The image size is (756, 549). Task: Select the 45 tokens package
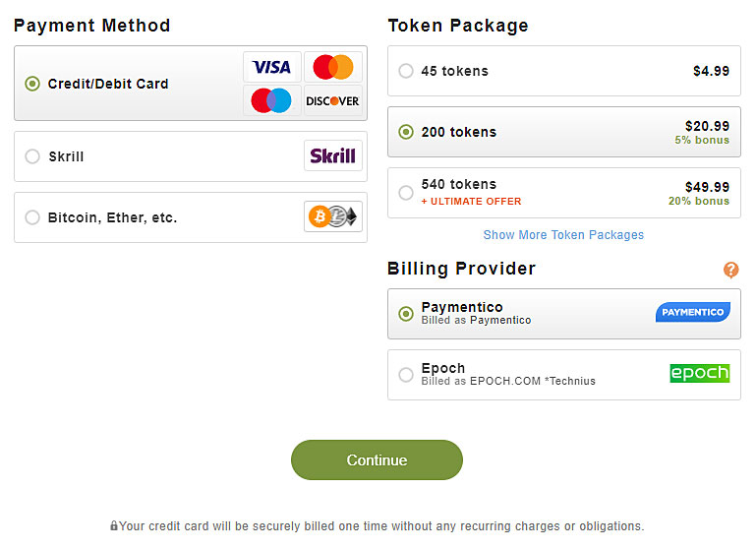click(x=406, y=71)
